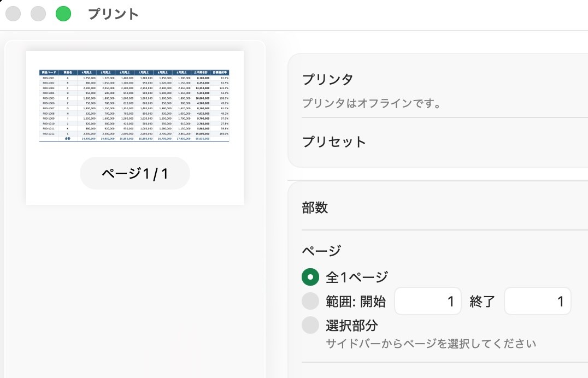Select the 範囲 page range radio button

pos(310,301)
